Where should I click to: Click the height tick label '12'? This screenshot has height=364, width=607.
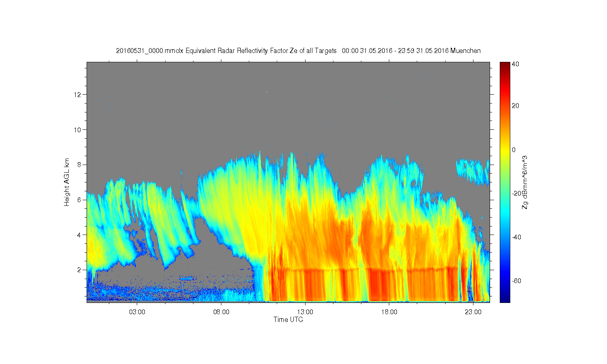(x=77, y=95)
